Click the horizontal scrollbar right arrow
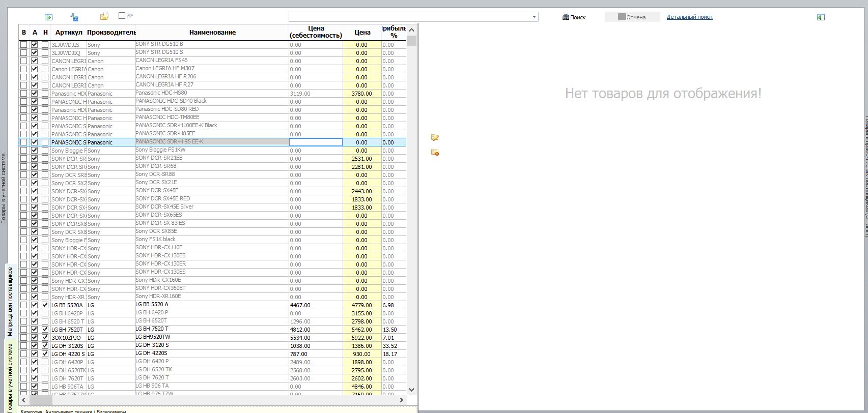Image resolution: width=868 pixels, height=413 pixels. click(402, 400)
